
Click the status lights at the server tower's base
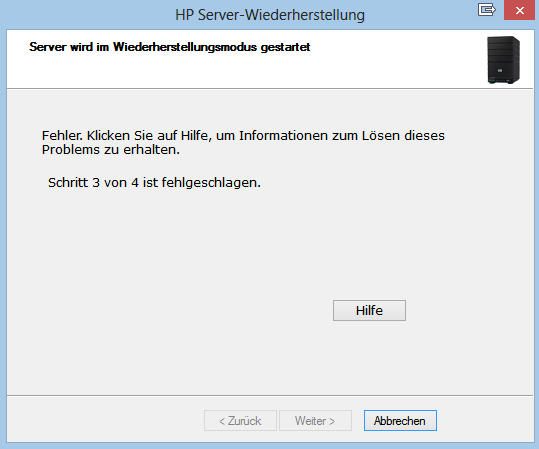point(497,81)
